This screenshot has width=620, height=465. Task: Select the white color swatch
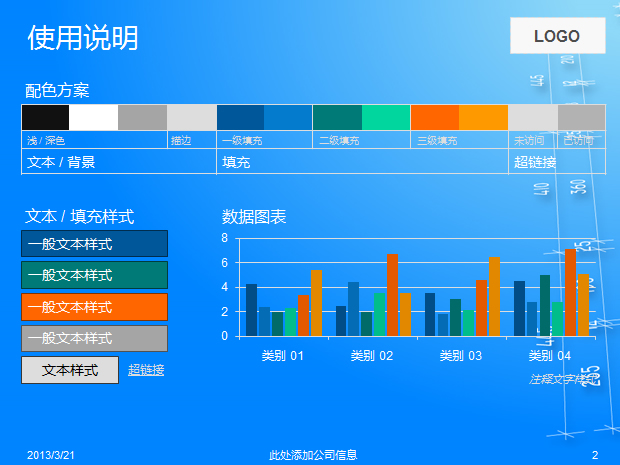[x=94, y=117]
